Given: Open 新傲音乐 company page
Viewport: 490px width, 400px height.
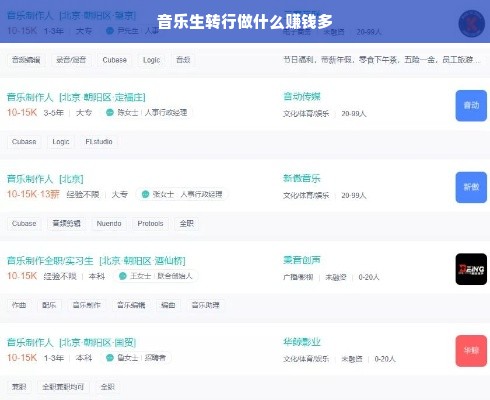Looking at the screenshot, I should [x=302, y=178].
